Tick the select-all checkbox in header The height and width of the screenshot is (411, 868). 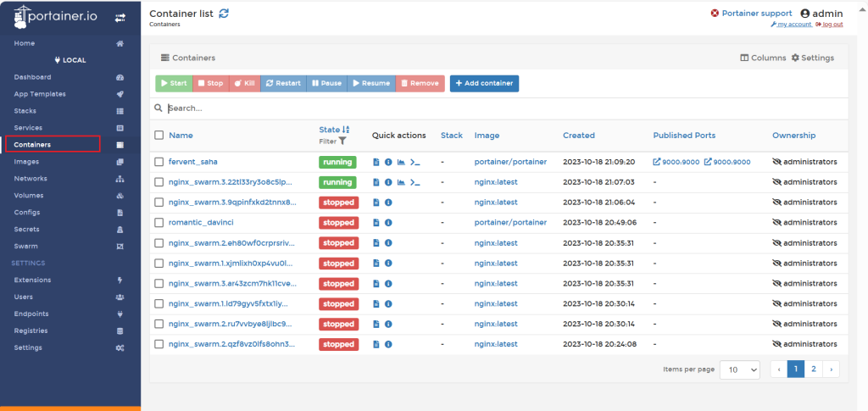click(x=159, y=136)
